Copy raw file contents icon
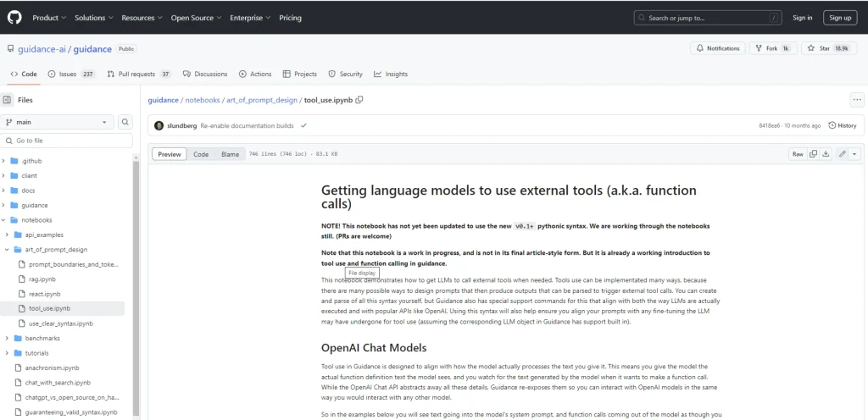Screen dimensions: 868x420 814,154
